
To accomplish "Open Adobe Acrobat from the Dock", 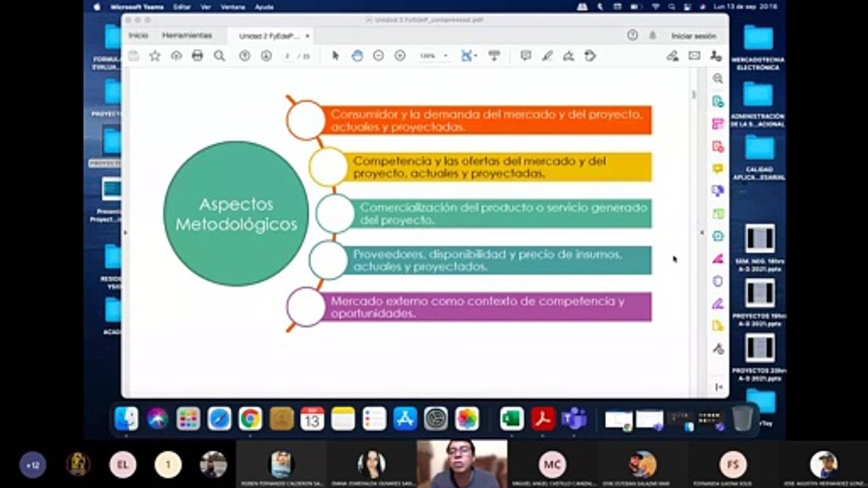I will click(x=543, y=418).
